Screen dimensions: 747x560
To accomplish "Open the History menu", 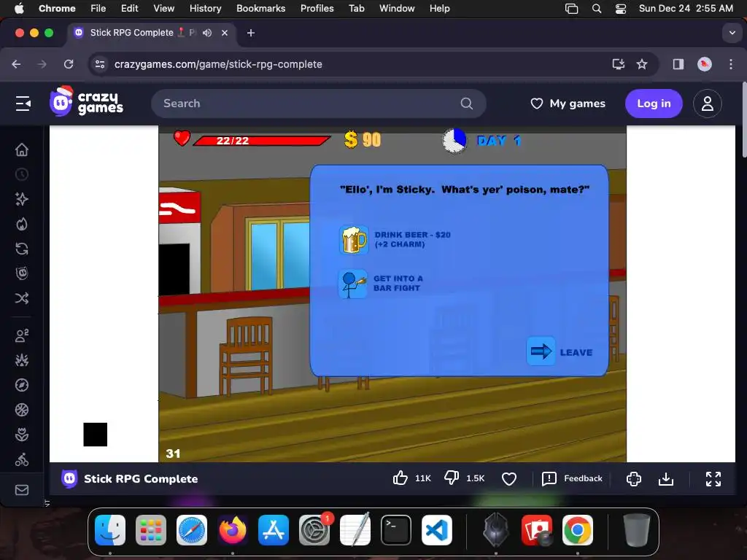I will click(x=205, y=8).
